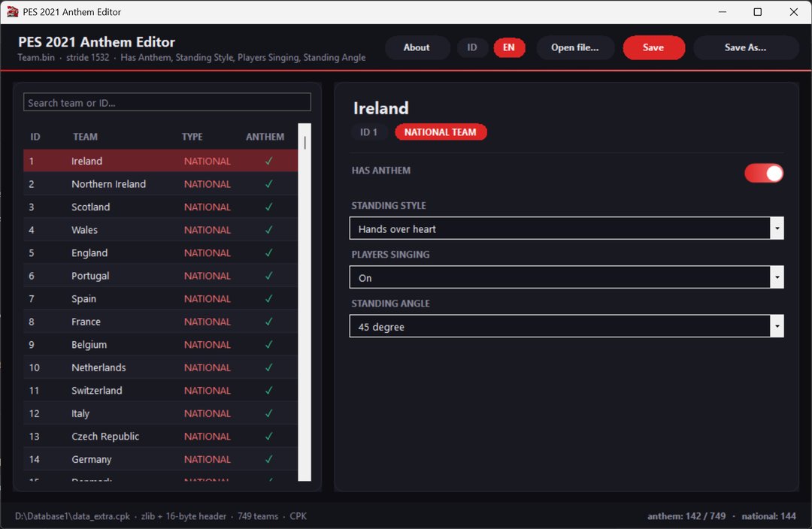
Task: Open the Standing Style dropdown
Action: (x=567, y=228)
